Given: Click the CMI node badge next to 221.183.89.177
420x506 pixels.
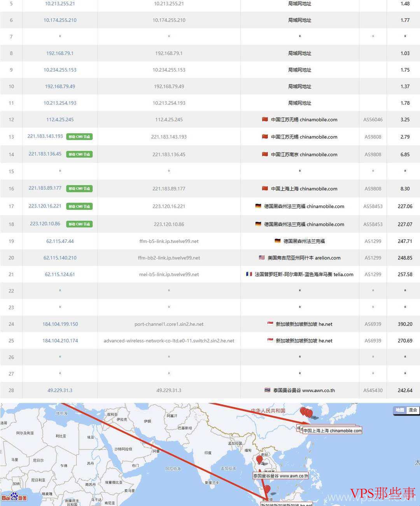Looking at the screenshot, I should click(x=79, y=188).
